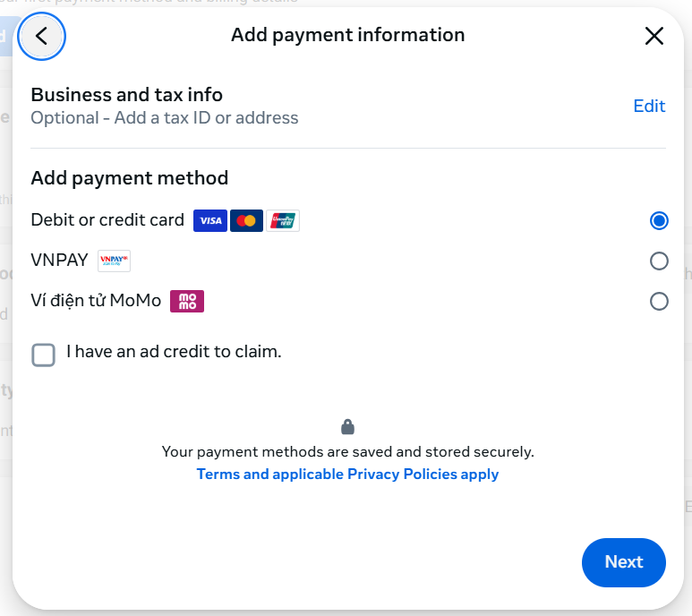Open Terms and applicable Privacy Policies link

click(347, 475)
